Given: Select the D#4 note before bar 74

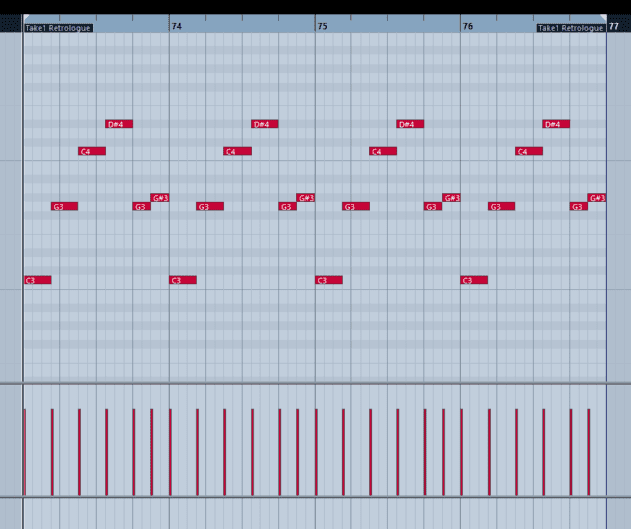Looking at the screenshot, I should (x=119, y=124).
